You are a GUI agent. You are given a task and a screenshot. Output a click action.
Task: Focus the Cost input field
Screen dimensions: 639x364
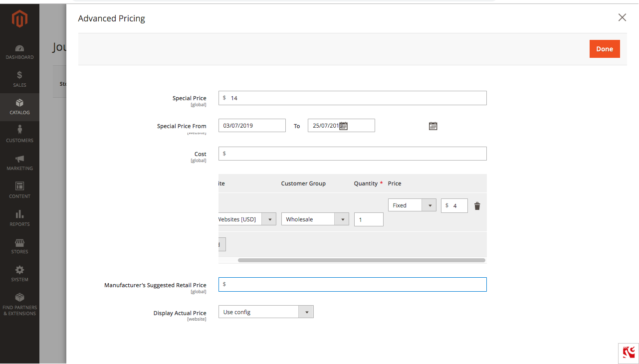352,154
